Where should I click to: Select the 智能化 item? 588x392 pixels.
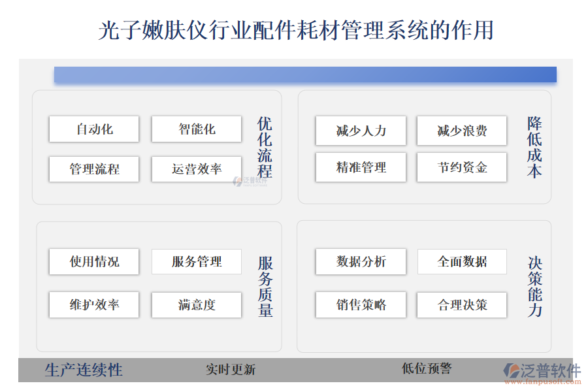coord(196,129)
